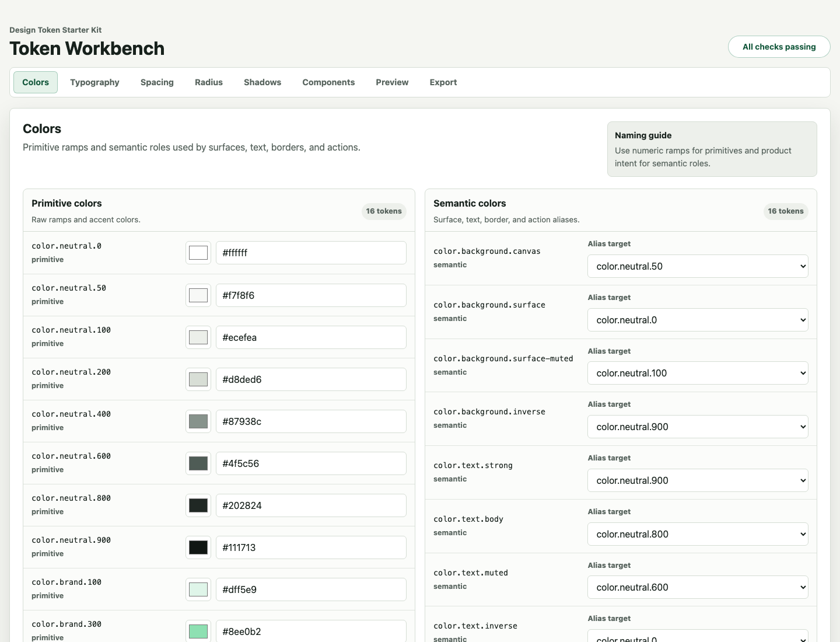Click the All checks passing button
Image resolution: width=840 pixels, height=642 pixels.
(779, 47)
